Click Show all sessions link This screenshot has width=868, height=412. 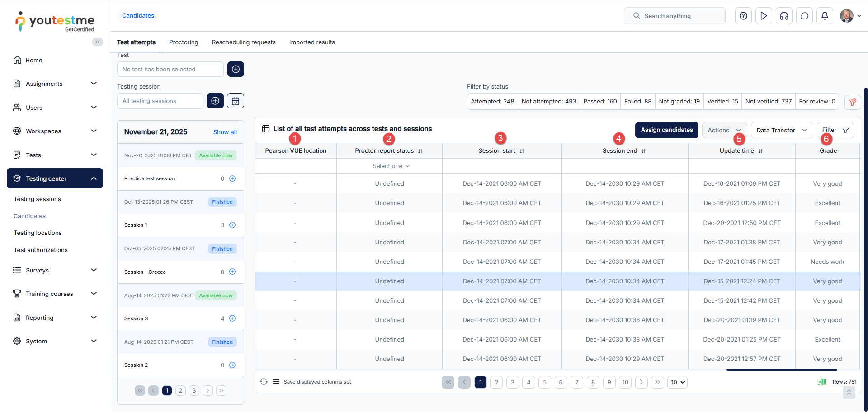(x=225, y=132)
